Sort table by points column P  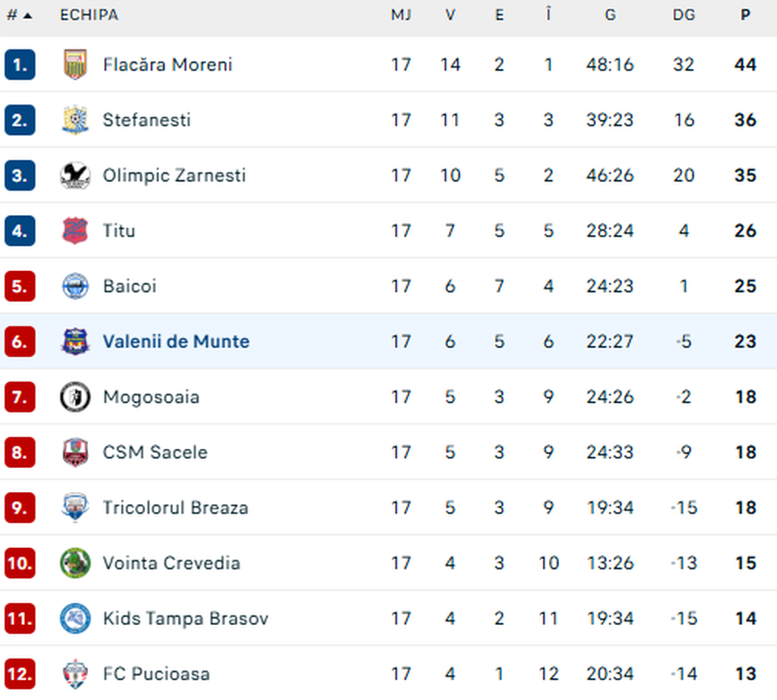coord(745,16)
